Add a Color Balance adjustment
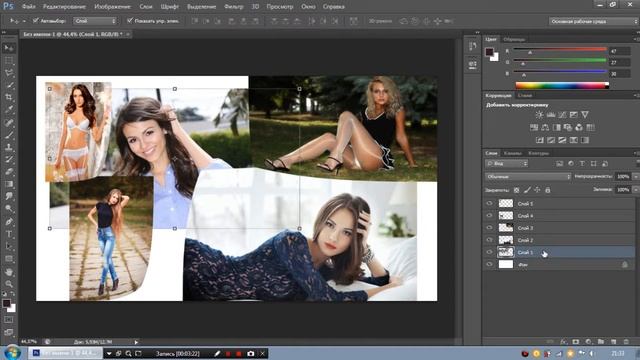Screen dimensions: 640x360 point(545,127)
